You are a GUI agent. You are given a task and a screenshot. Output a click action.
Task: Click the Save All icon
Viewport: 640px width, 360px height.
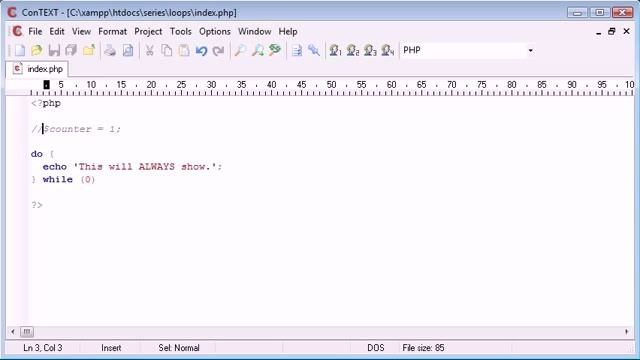[71, 51]
